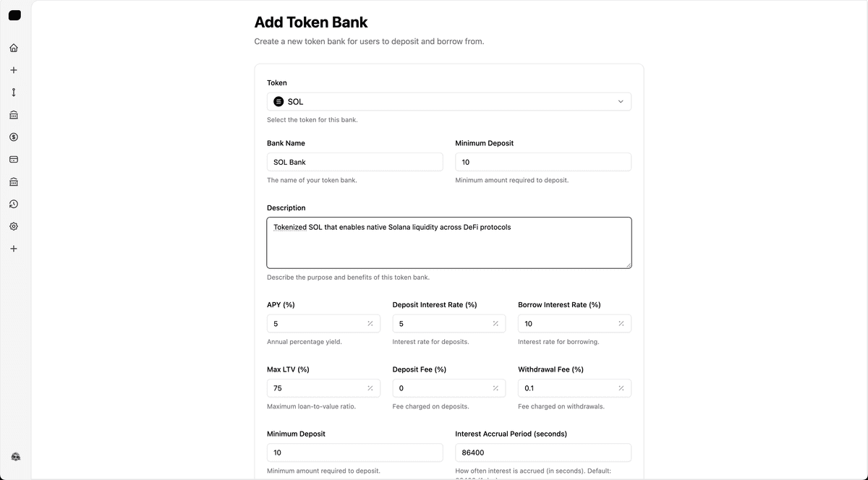The image size is (868, 480).
Task: Click the plus icon in the sidebar
Action: pyautogui.click(x=14, y=69)
